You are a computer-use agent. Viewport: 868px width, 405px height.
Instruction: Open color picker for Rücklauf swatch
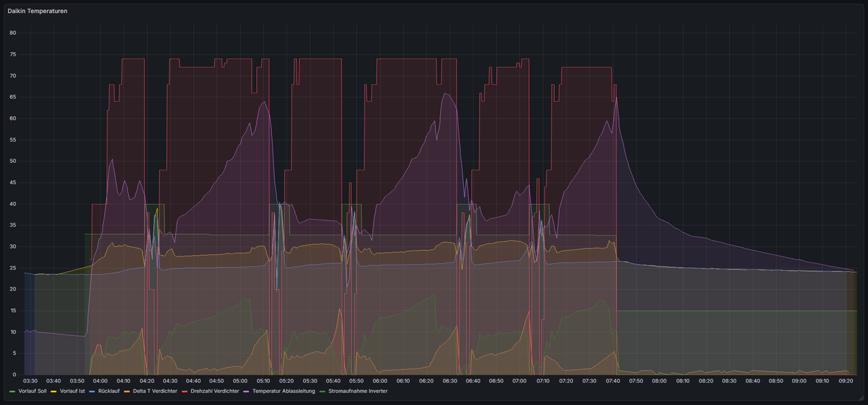tap(92, 391)
